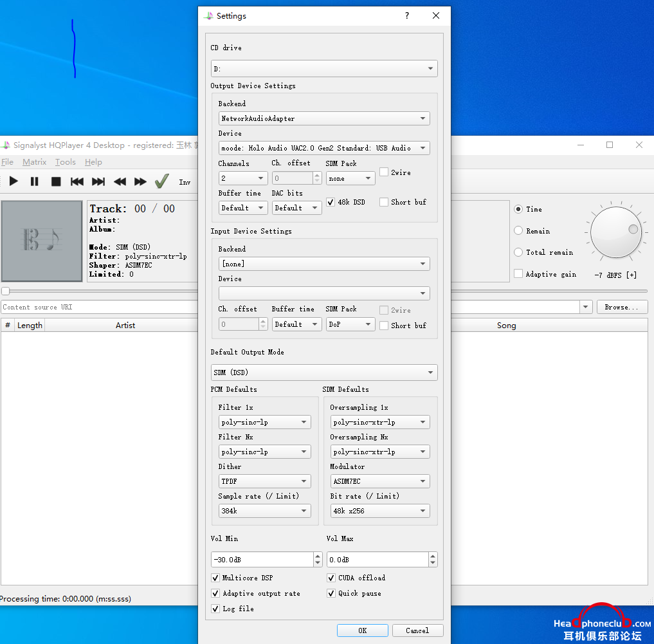Enable output Short buf checkbox
654x644 pixels.
click(x=384, y=202)
